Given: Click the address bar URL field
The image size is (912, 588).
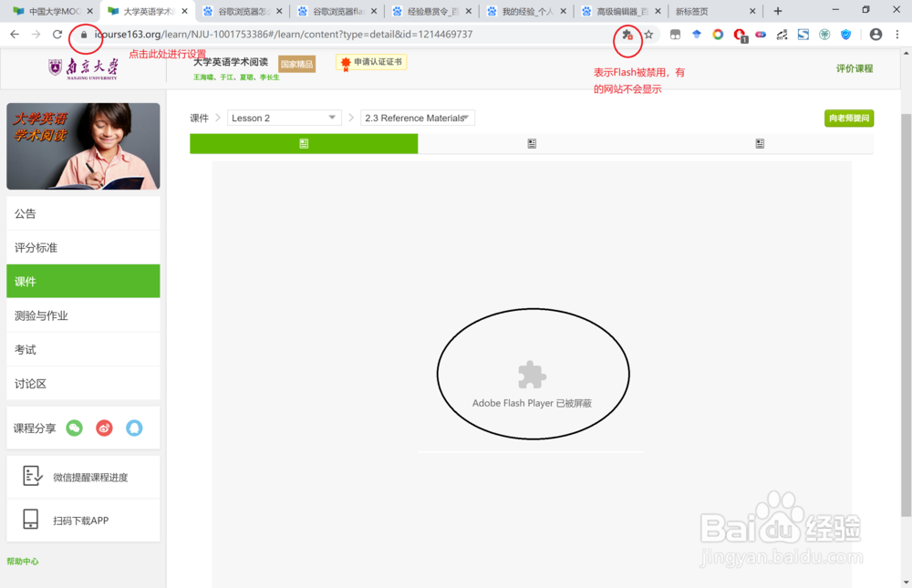Looking at the screenshot, I should coord(349,35).
